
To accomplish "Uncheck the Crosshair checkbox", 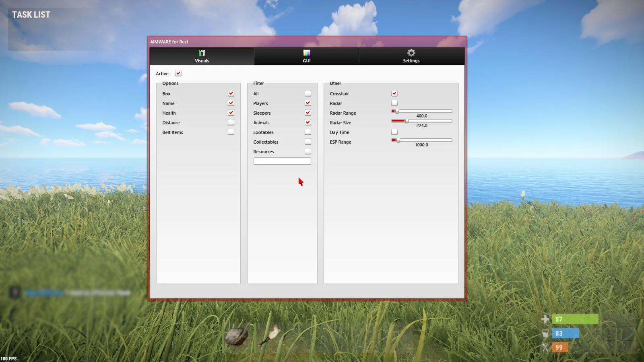I will (x=394, y=93).
